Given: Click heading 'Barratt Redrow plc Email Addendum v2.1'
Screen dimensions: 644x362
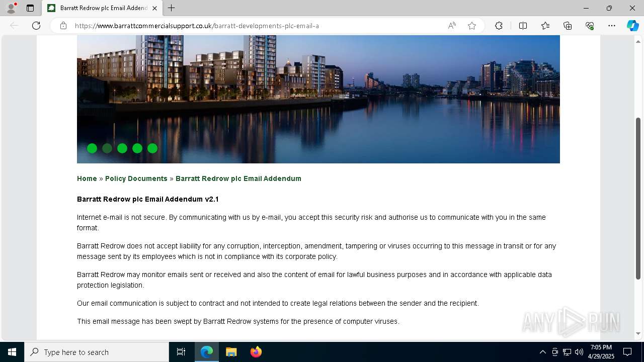Looking at the screenshot, I should point(148,199).
